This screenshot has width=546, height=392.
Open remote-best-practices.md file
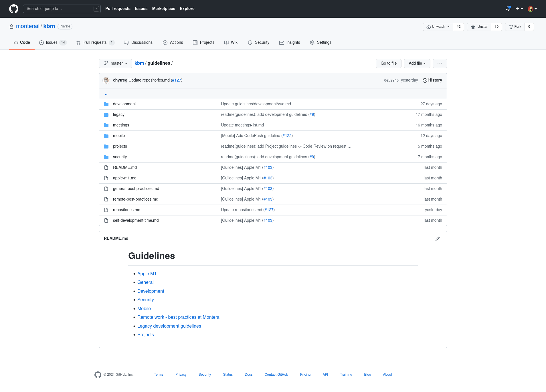pos(136,199)
